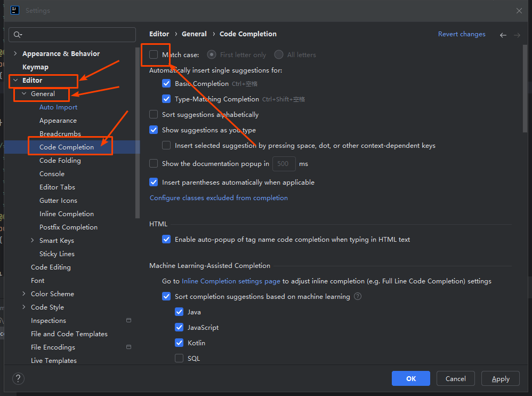The image size is (532, 396).
Task: Expand the Smart Keys tree node
Action: point(32,240)
